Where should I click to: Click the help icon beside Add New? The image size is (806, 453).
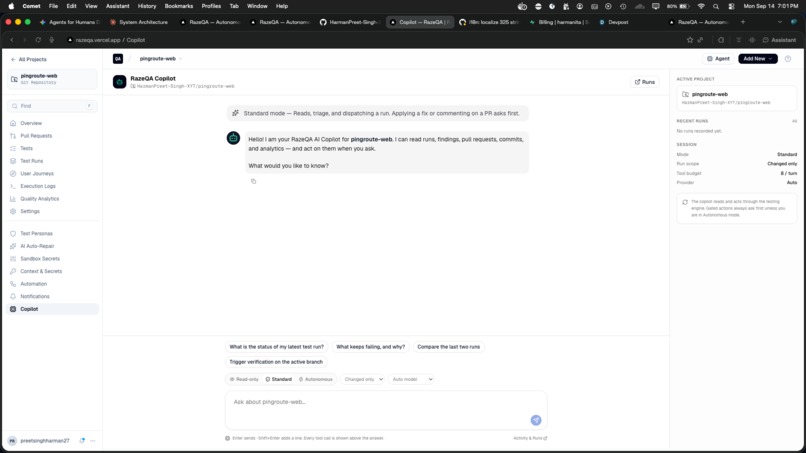(788, 59)
